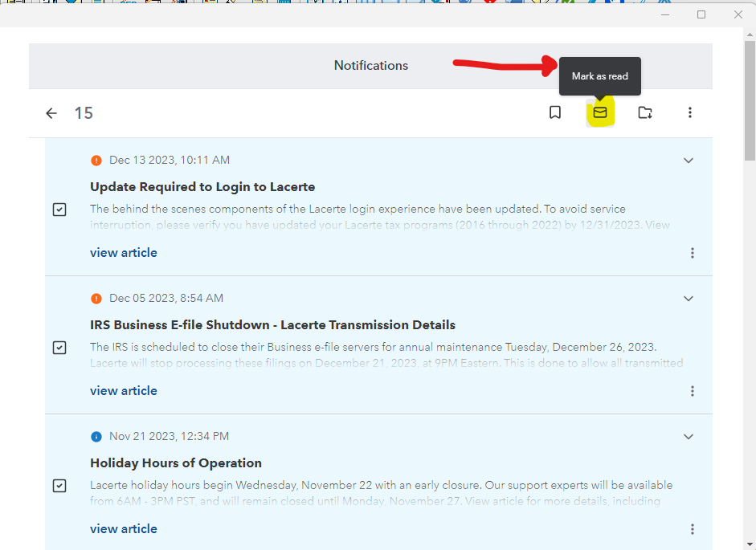Expand the IRS Business E-file Shutdown notification

(688, 299)
